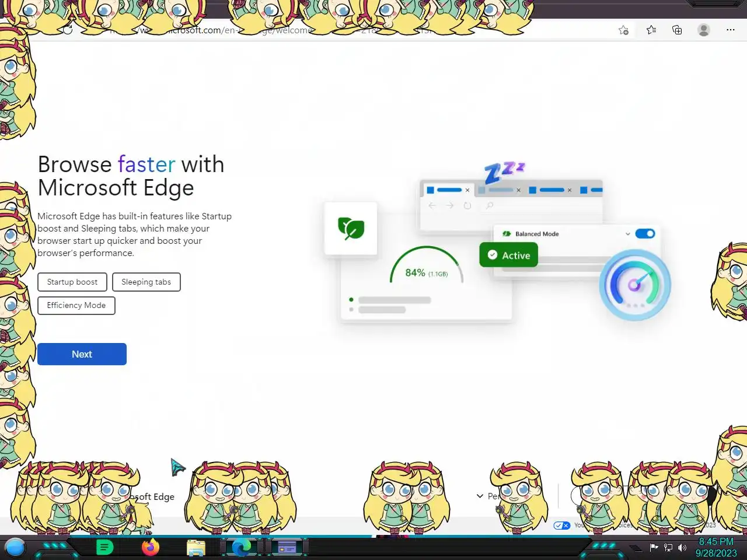Click the Balanced Mode label
747x560 pixels.
point(537,234)
